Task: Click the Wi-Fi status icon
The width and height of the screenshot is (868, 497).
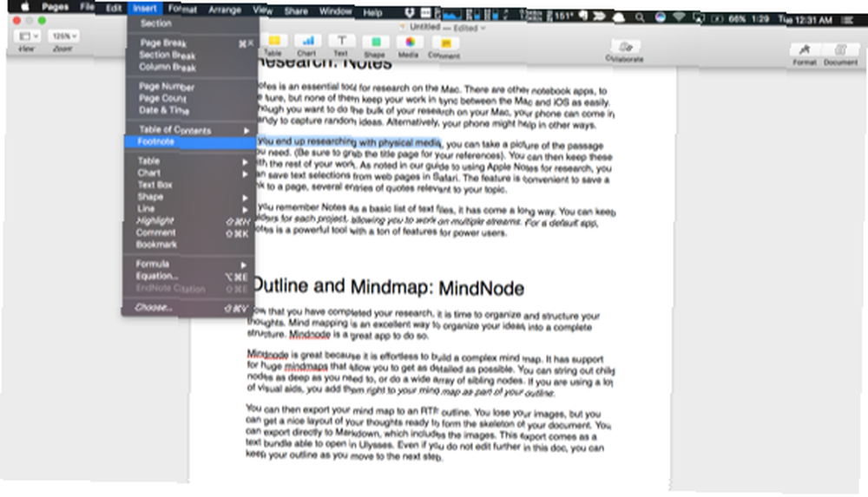Action: tap(680, 17)
